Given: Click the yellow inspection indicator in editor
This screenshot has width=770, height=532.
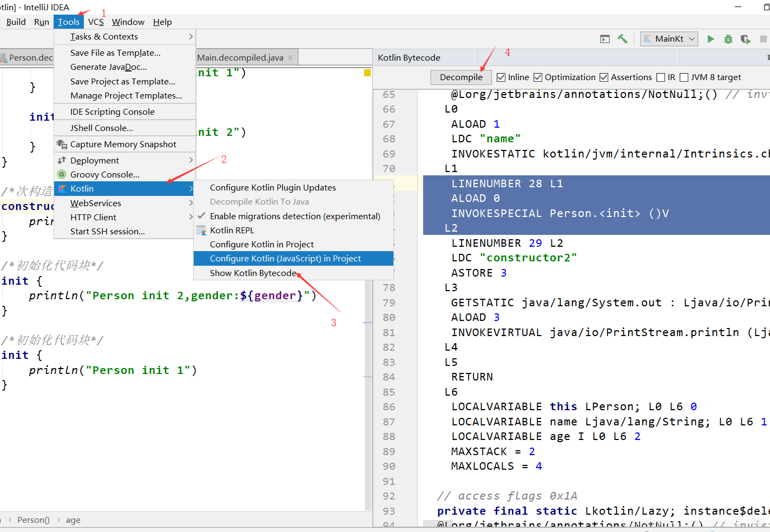Looking at the screenshot, I should 367,73.
